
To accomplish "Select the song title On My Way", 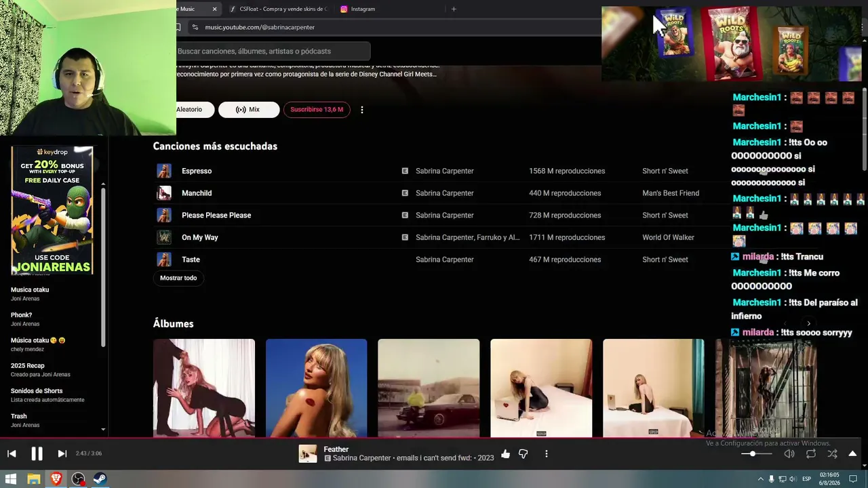I will 200,237.
